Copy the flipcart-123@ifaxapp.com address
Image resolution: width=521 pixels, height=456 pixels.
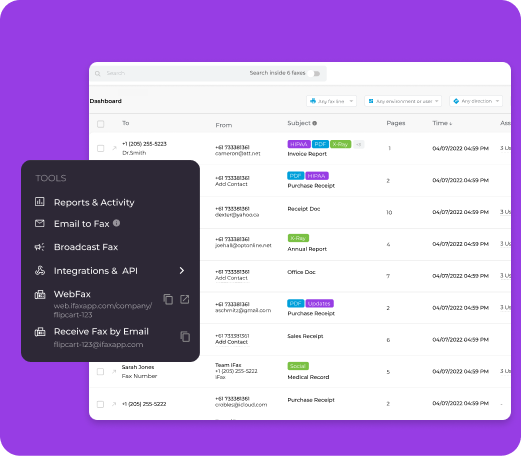point(185,337)
